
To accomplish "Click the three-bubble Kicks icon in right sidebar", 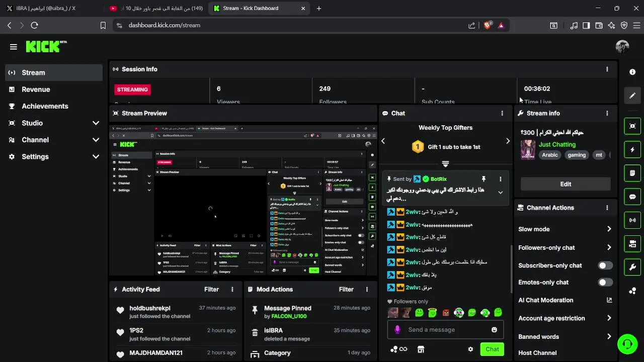I will (632, 291).
